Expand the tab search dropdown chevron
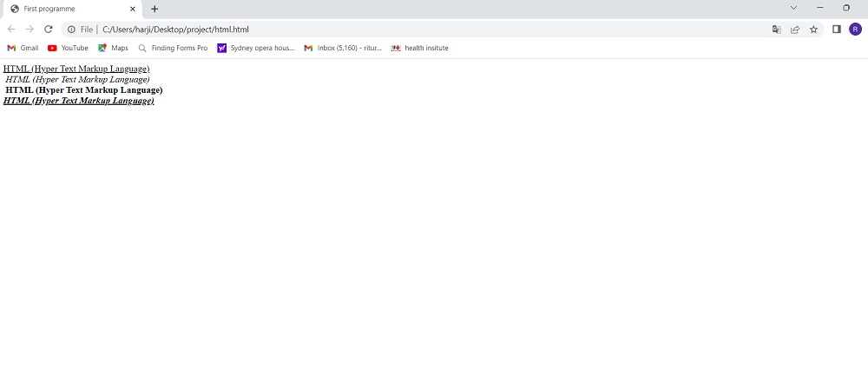This screenshot has height=369, width=868. [x=793, y=8]
